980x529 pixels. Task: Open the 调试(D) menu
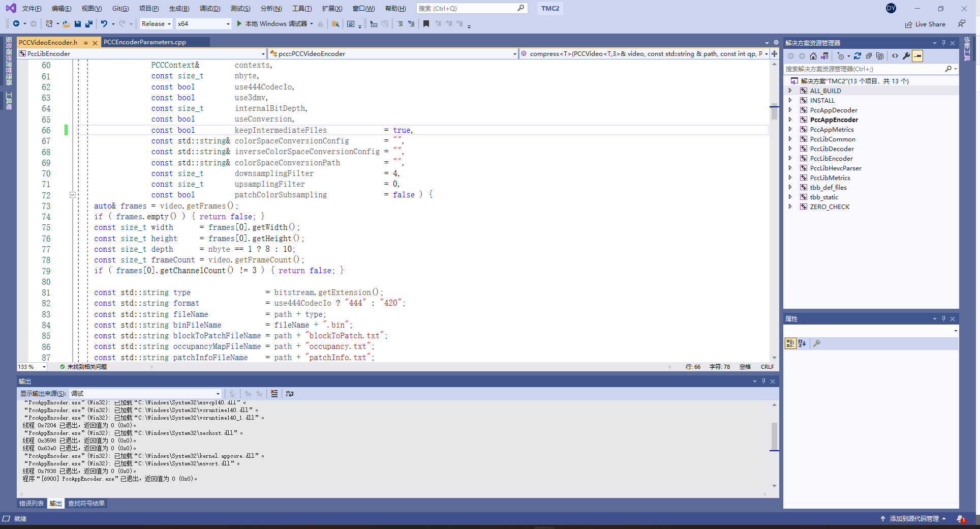pyautogui.click(x=210, y=8)
